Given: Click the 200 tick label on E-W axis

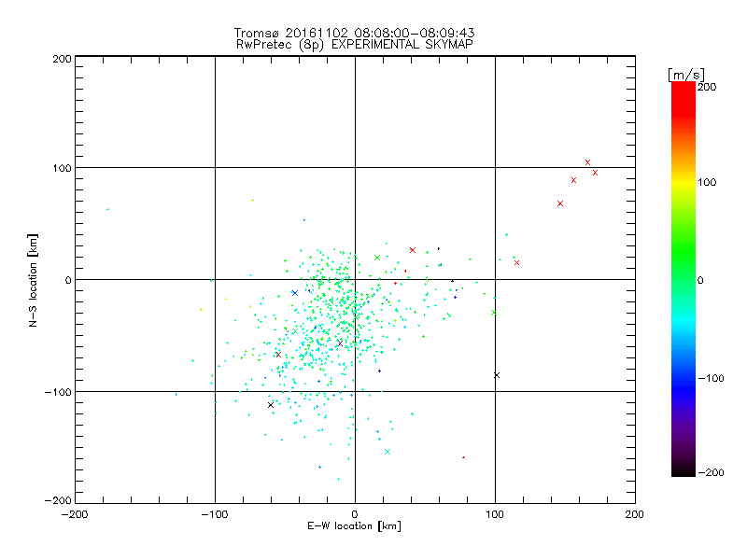Looking at the screenshot, I should pos(635,514).
